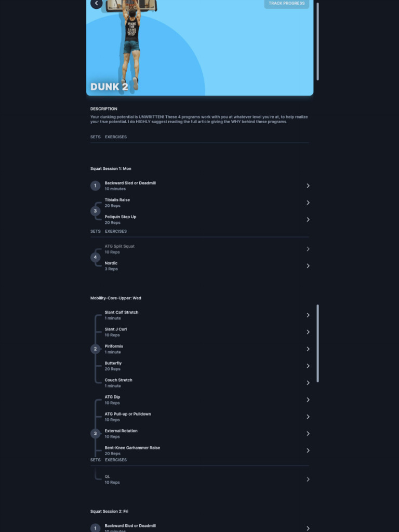Open Tibialis Raise via its chevron
The width and height of the screenshot is (399, 532).
[308, 203]
